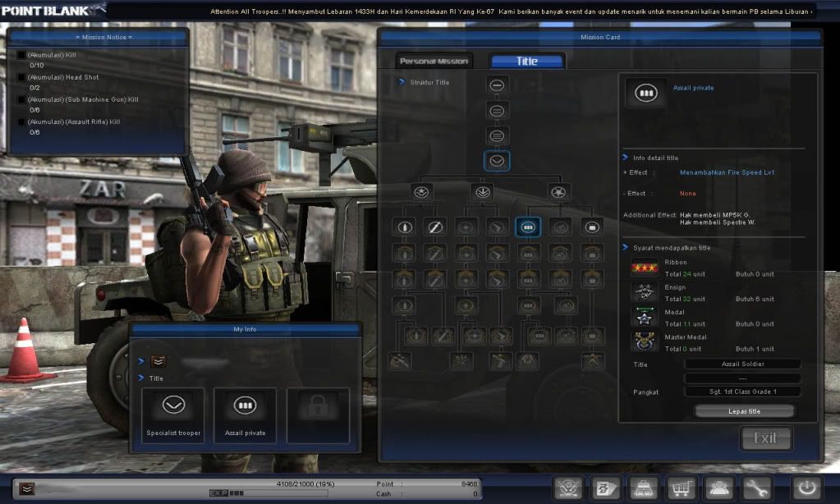Toggle the (Akumulasi) Kill mission checkbox

pos(21,55)
